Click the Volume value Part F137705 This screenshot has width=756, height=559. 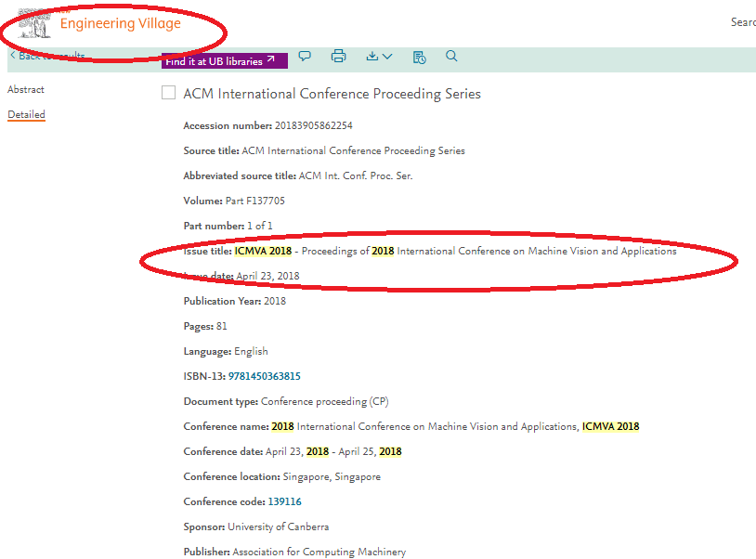(255, 201)
